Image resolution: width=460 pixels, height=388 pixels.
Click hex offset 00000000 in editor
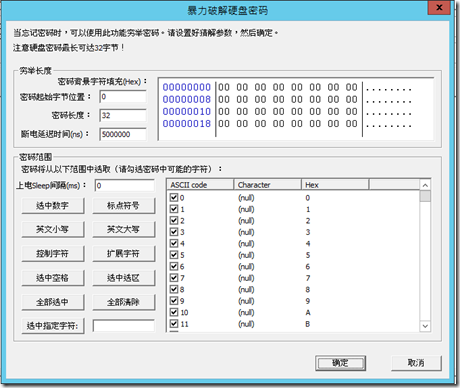[187, 87]
